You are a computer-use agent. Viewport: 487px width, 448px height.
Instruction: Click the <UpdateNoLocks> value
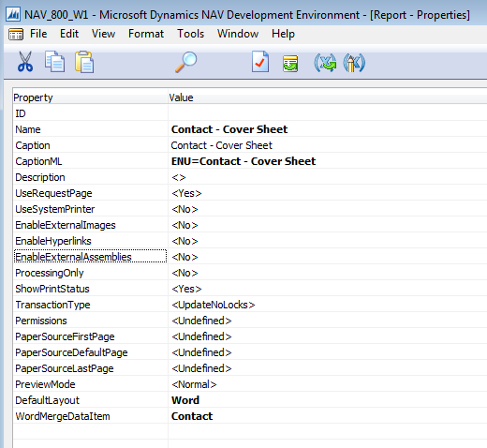tap(214, 305)
